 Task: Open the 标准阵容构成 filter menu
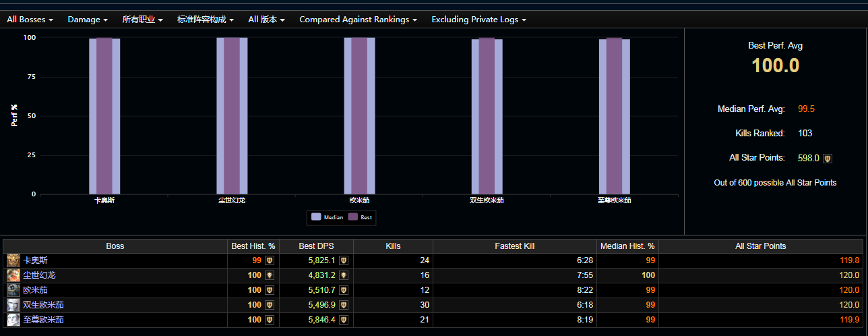coord(205,20)
